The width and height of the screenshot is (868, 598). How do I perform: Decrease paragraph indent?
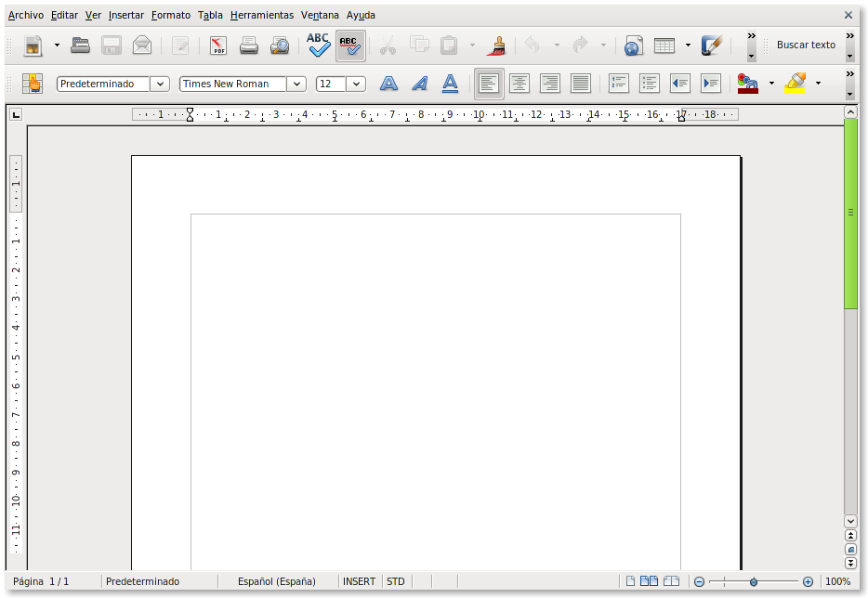tap(679, 84)
